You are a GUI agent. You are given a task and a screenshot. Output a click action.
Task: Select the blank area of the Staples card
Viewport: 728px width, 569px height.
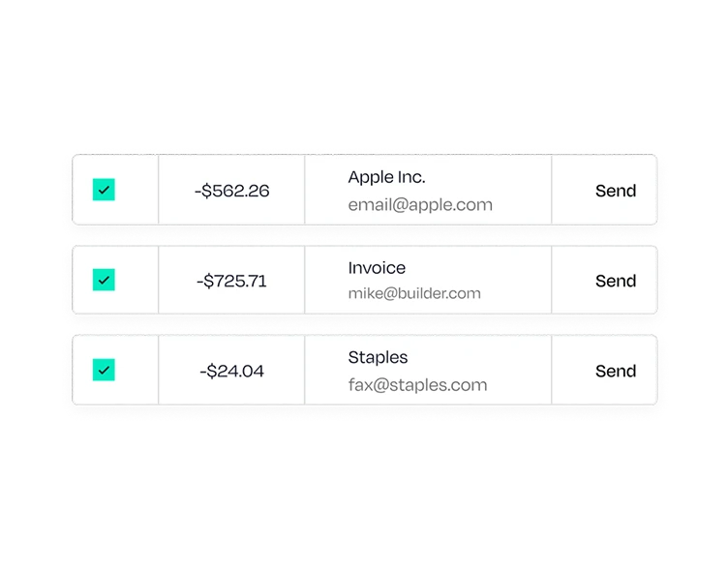tap(520, 370)
